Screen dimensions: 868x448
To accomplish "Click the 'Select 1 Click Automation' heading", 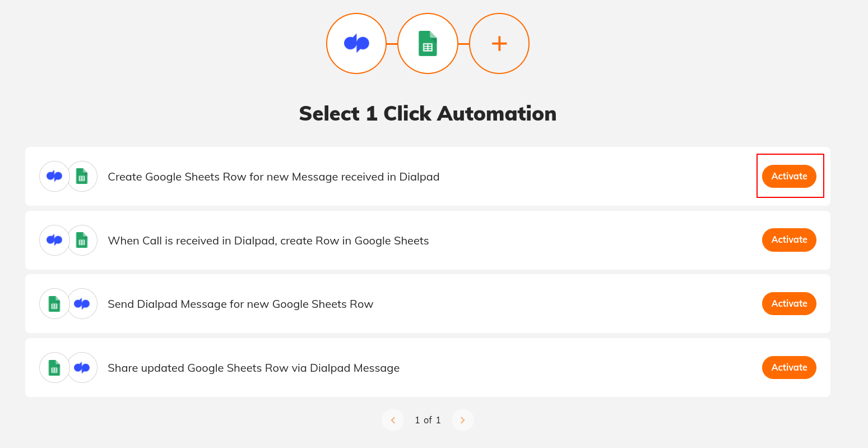I will (x=428, y=113).
